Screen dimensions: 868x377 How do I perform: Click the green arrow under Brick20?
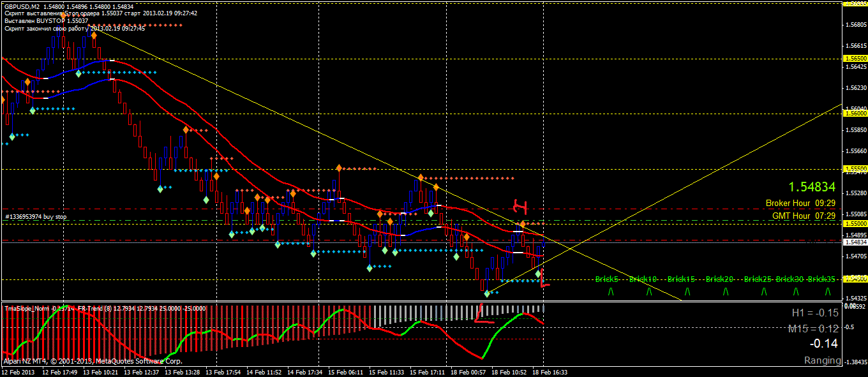(x=726, y=292)
